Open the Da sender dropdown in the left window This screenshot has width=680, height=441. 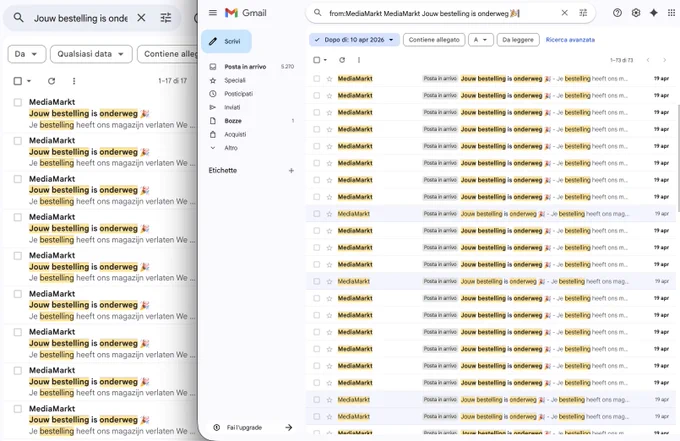(x=26, y=54)
